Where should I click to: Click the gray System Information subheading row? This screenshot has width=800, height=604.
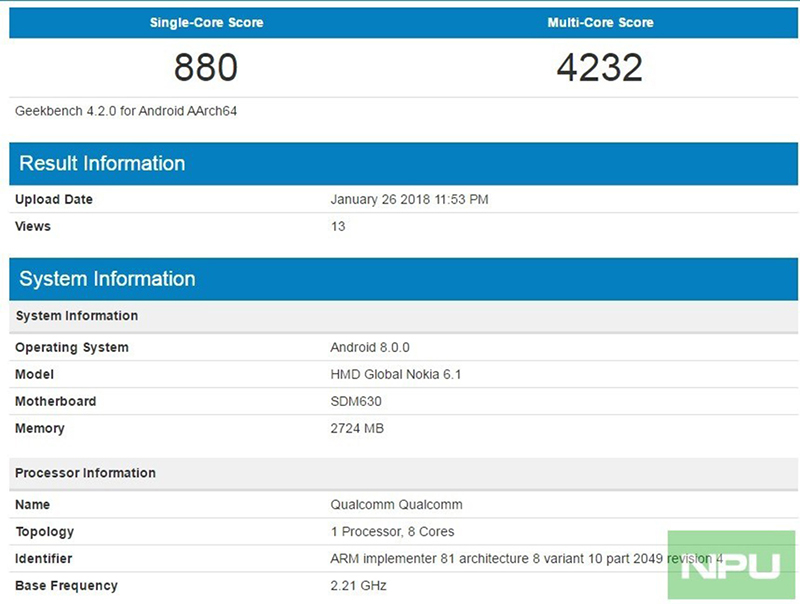(x=404, y=316)
